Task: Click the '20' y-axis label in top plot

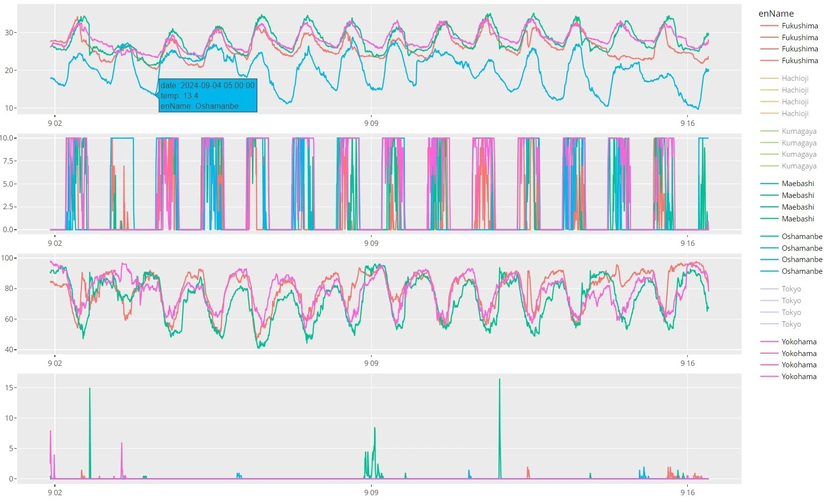Action: (9, 70)
